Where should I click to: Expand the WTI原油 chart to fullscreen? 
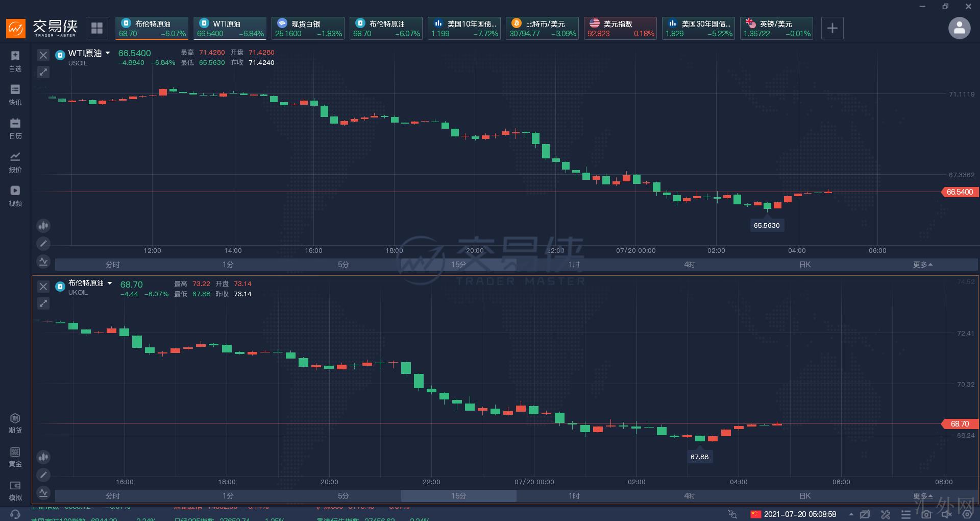click(43, 73)
